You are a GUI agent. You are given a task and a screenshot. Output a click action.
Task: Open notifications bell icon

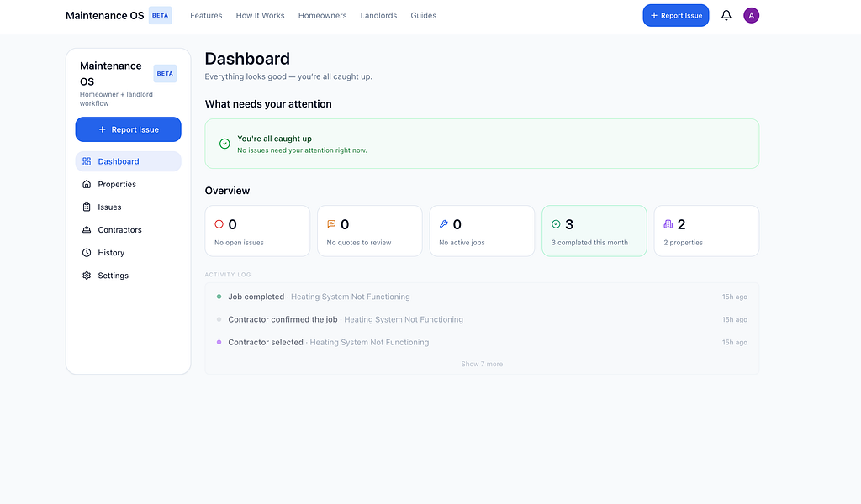pyautogui.click(x=726, y=15)
